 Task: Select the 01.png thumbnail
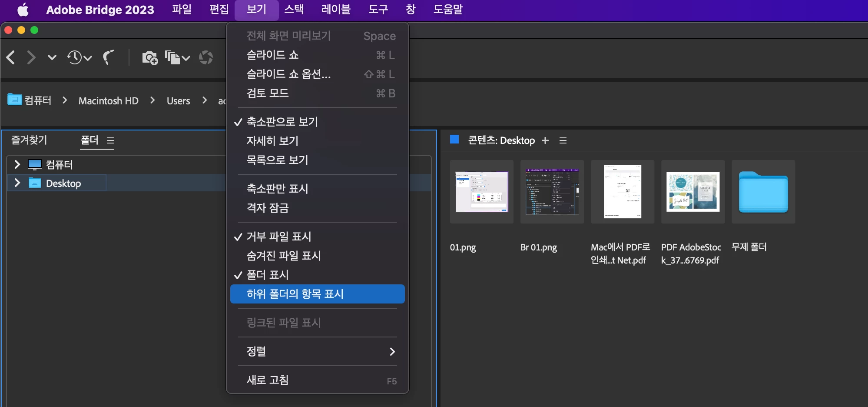[482, 192]
